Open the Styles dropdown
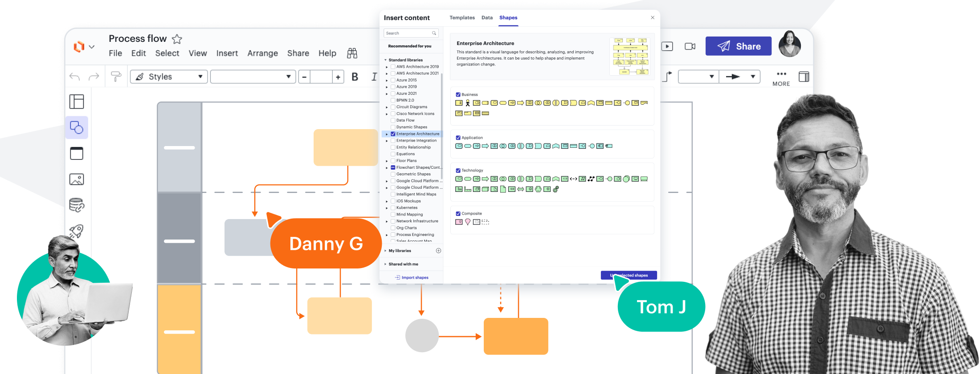This screenshot has height=374, width=980. click(x=169, y=77)
